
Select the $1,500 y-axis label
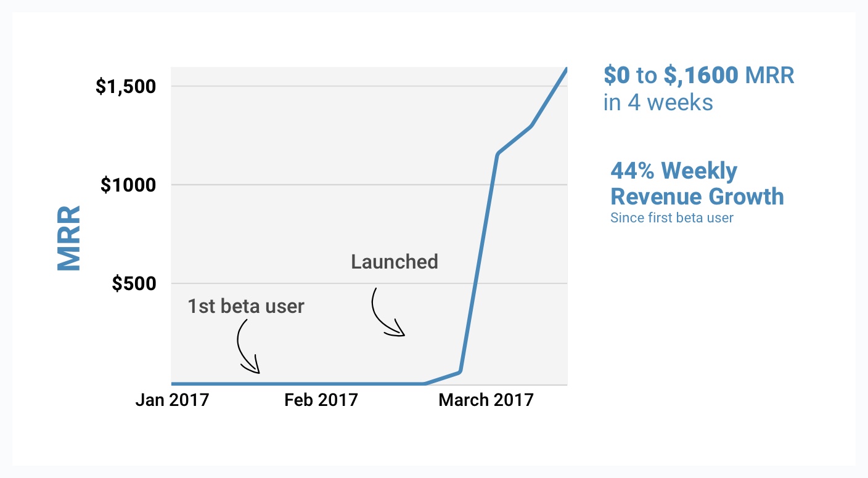[126, 86]
